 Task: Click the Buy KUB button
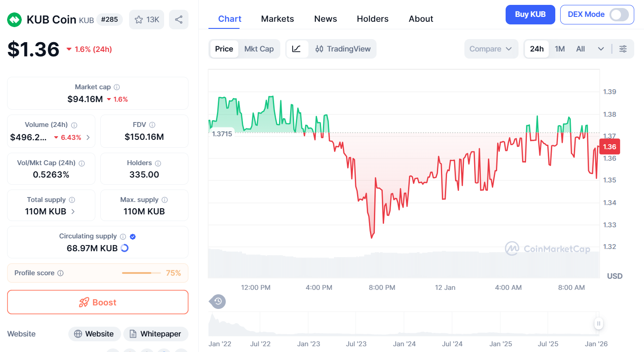[530, 15]
